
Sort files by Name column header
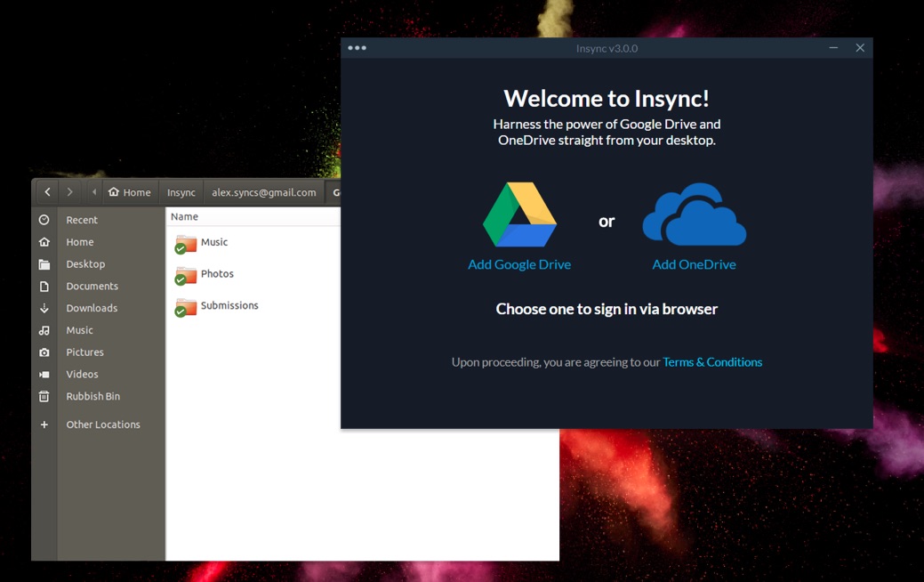185,217
